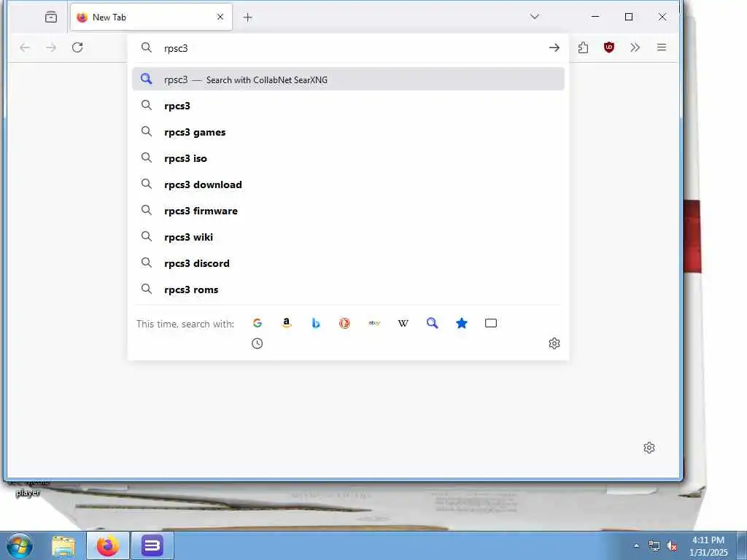Open the list all tabs chevron
The image size is (747, 560).
535,17
